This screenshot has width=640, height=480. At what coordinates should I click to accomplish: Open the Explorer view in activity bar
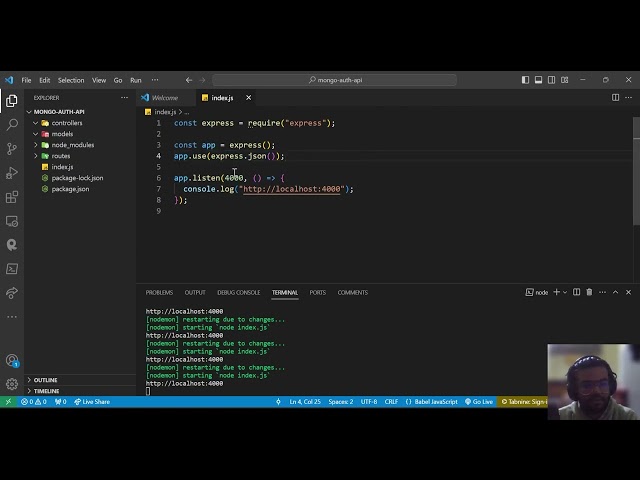12,100
